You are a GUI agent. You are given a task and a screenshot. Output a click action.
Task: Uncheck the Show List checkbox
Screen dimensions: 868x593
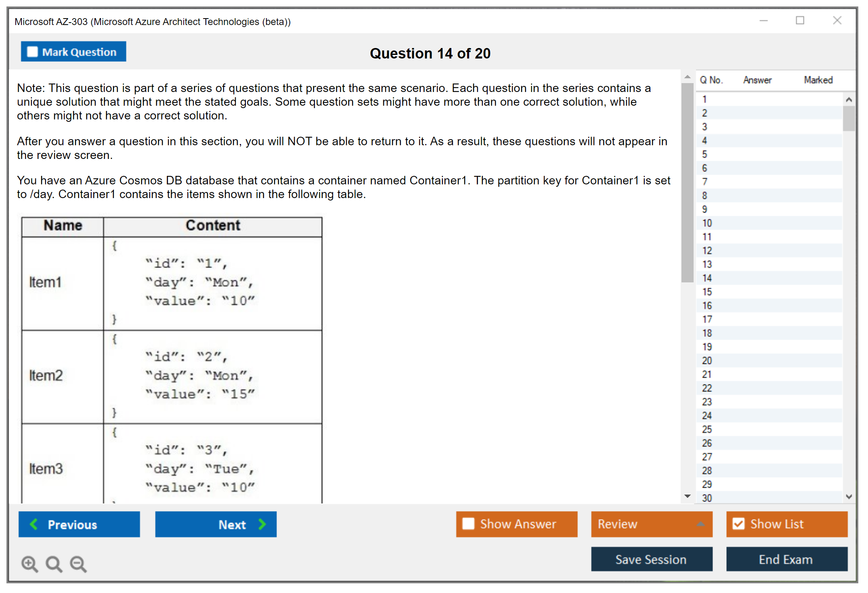tap(738, 524)
